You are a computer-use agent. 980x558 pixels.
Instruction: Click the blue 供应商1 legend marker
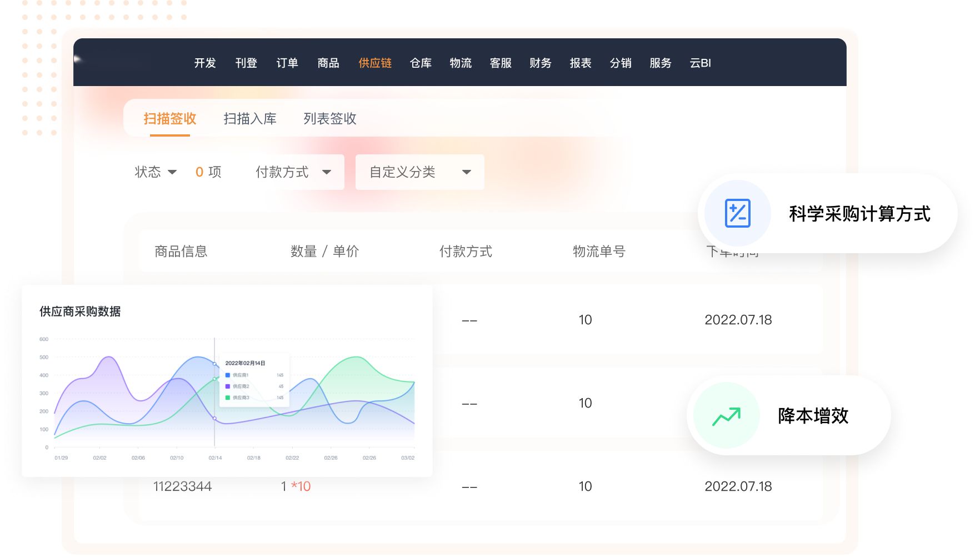coord(228,375)
